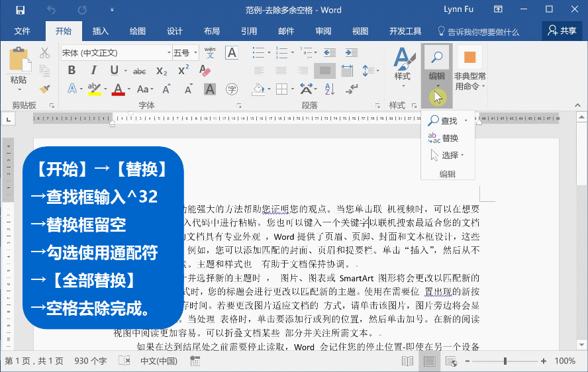Click the zoom slider in status bar
Viewport: 588px width, 372px height.
[x=505, y=361]
